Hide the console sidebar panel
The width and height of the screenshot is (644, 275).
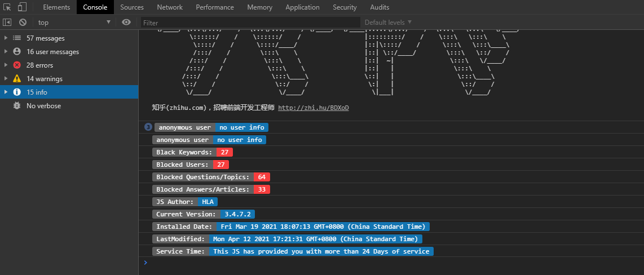pyautogui.click(x=7, y=23)
